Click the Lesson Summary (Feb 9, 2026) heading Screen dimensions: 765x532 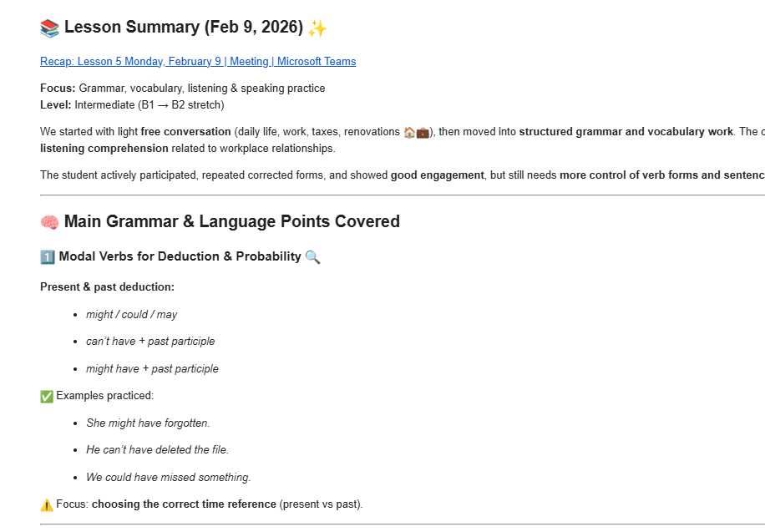click(x=183, y=28)
